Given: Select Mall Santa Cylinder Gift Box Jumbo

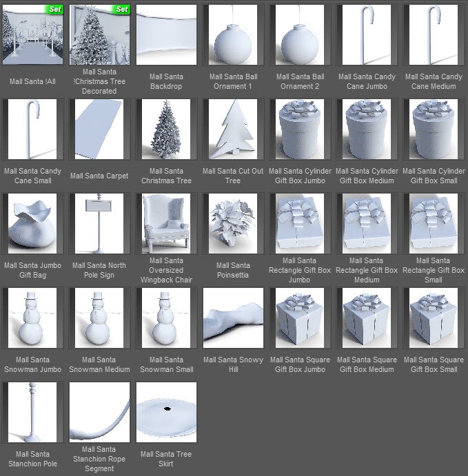Looking at the screenshot, I should click(300, 129).
